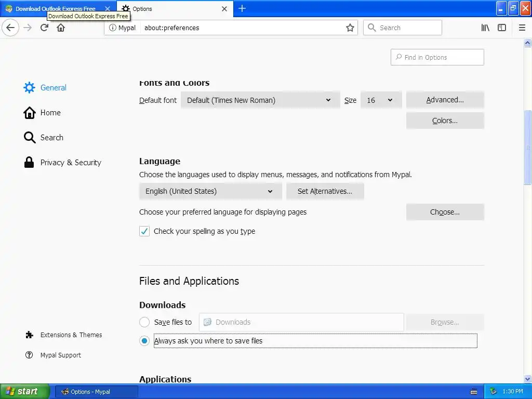Open a new tab with plus icon
Viewport: 532px width, 399px height.
coord(242,8)
